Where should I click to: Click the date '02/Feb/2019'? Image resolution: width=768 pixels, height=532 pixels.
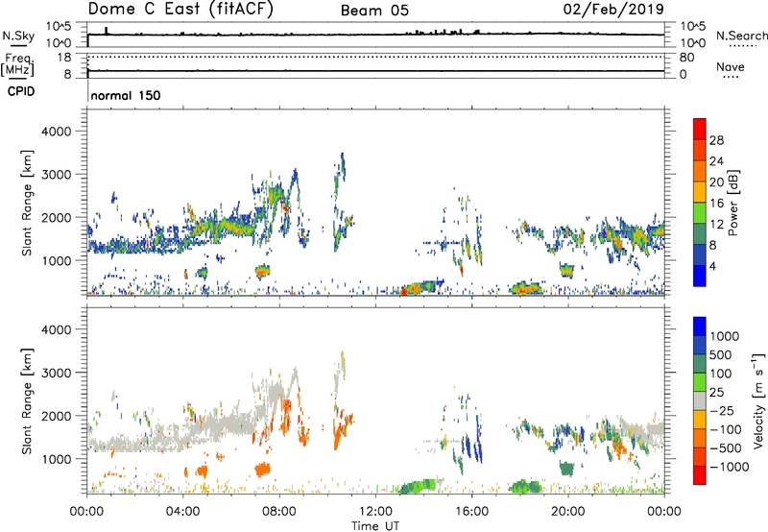(x=613, y=9)
